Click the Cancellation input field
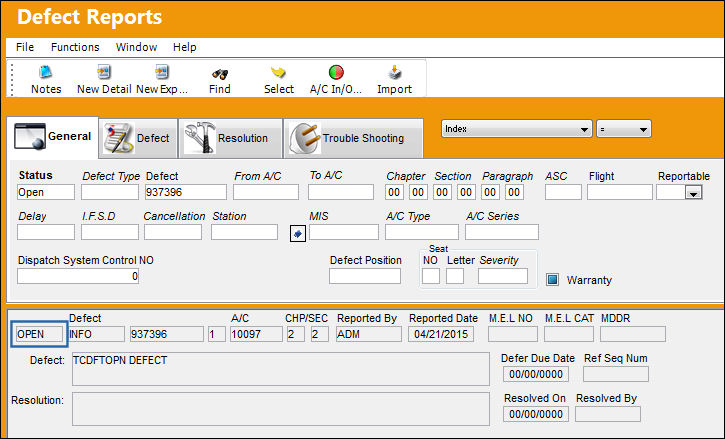725x439 pixels. pyautogui.click(x=173, y=232)
